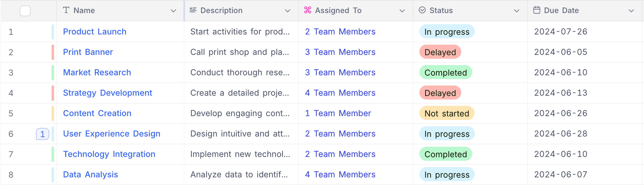Open the Product Launch record
The width and height of the screenshot is (644, 185).
[x=94, y=32]
